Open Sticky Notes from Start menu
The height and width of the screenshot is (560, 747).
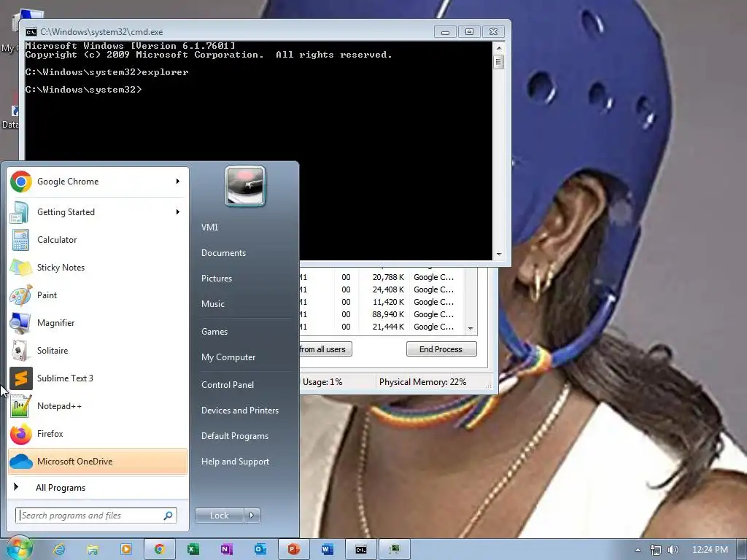(98, 267)
